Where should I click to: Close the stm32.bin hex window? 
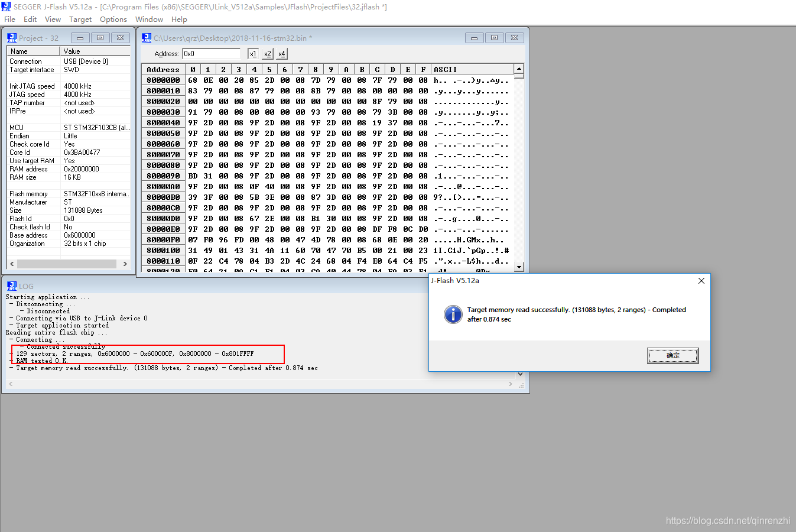pos(514,38)
